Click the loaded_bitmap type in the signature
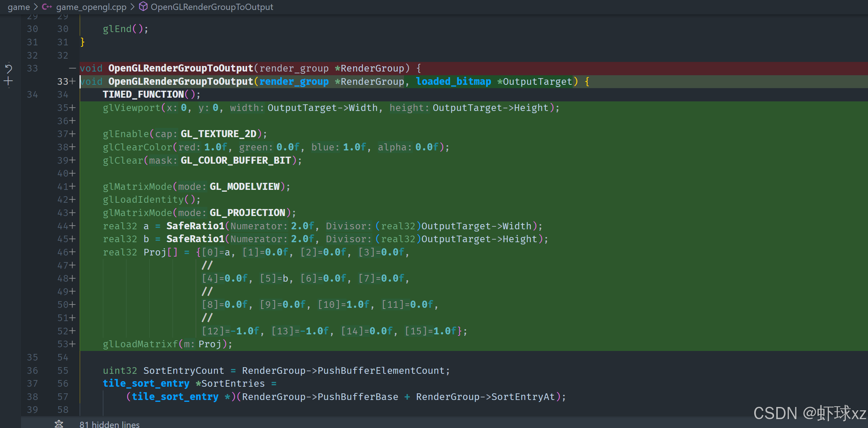This screenshot has width=868, height=428. point(453,81)
